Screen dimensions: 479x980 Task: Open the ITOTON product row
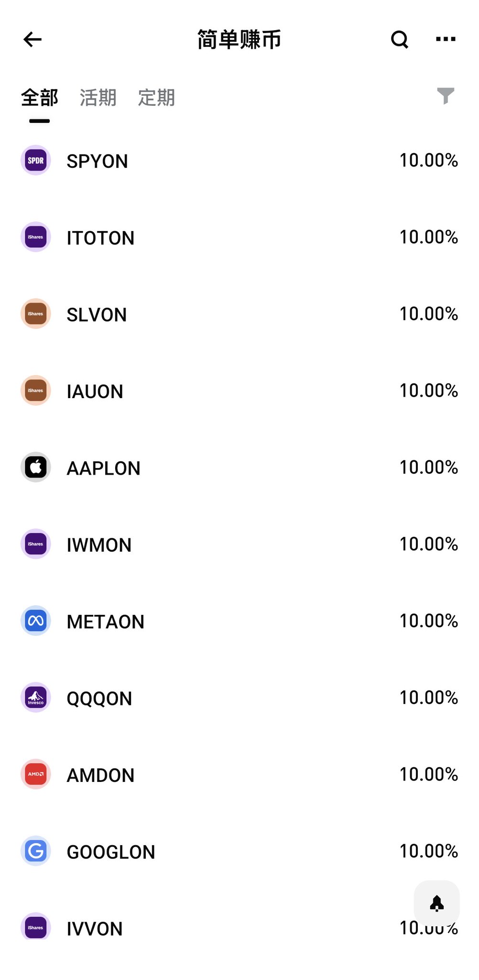coord(239,237)
